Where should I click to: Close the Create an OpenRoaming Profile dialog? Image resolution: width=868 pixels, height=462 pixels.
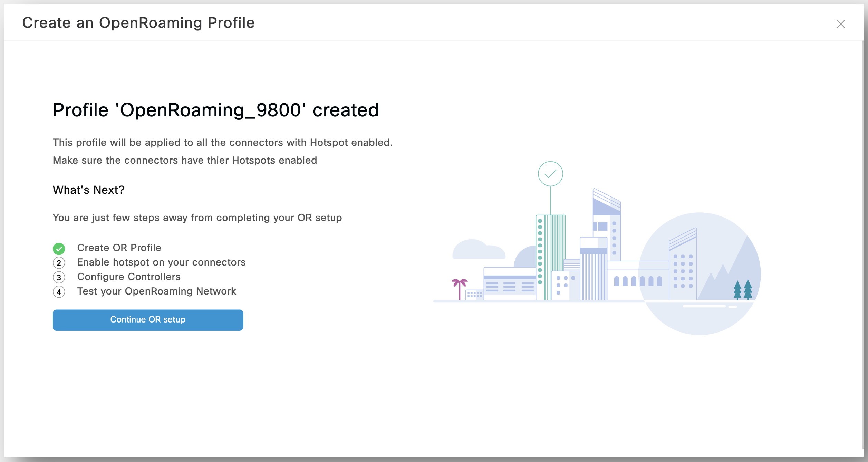point(840,24)
